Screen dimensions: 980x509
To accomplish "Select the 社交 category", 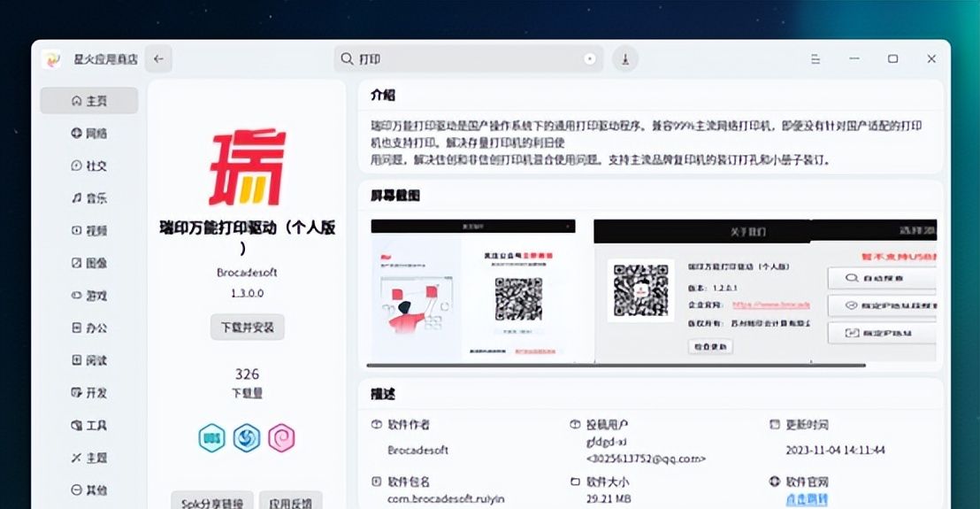I will coord(88,166).
